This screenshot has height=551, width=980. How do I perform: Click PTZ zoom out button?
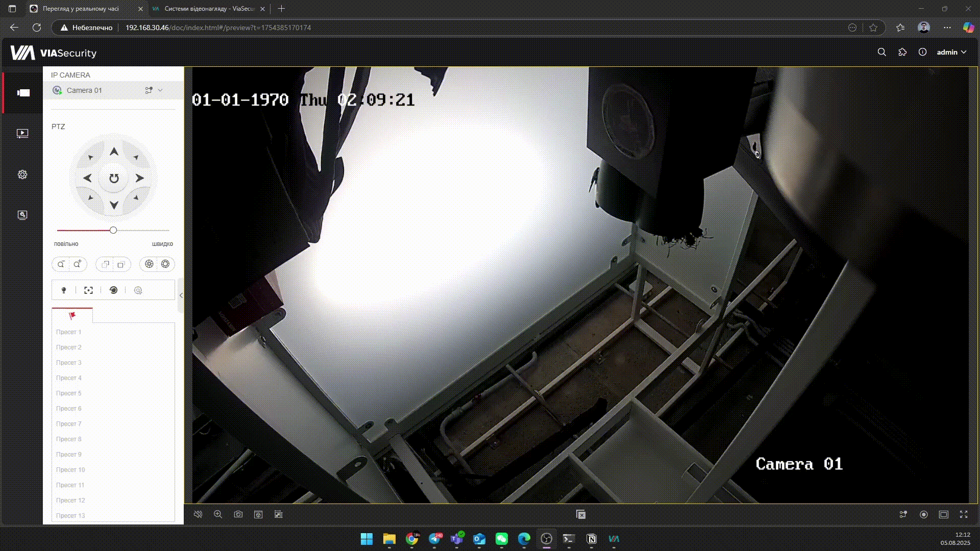[61, 264]
